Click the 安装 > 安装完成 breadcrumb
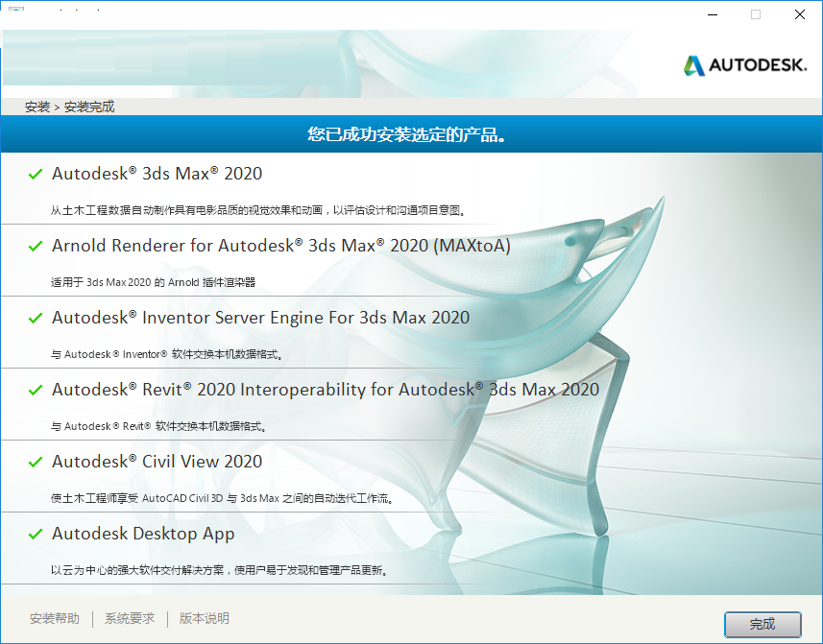 [x=69, y=107]
